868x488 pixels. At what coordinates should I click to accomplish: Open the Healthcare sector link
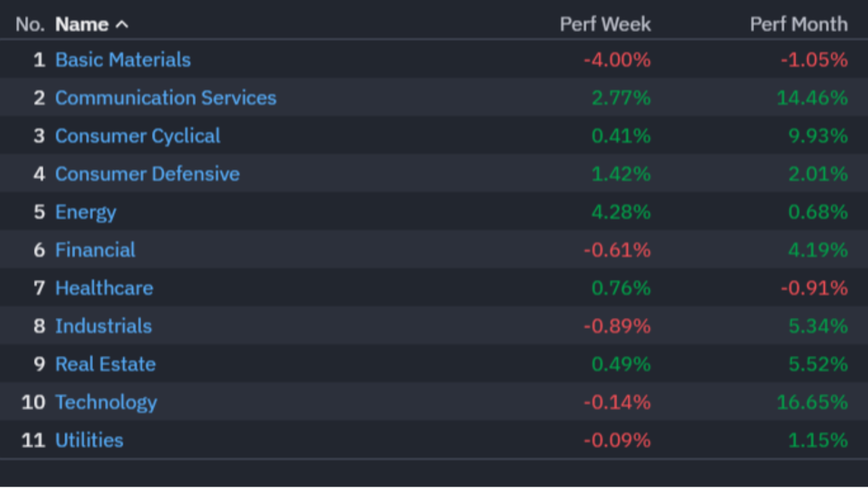pyautogui.click(x=104, y=288)
